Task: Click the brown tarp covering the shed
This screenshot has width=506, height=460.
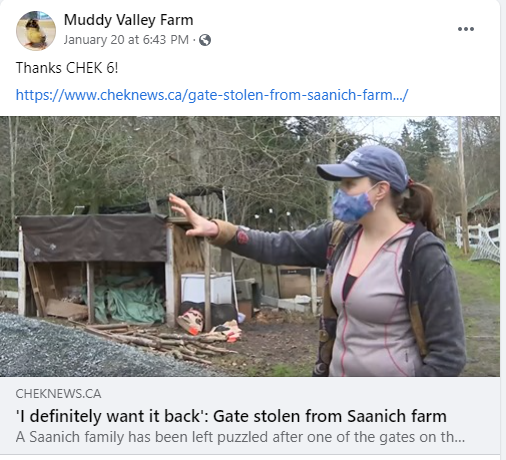Action: point(93,237)
